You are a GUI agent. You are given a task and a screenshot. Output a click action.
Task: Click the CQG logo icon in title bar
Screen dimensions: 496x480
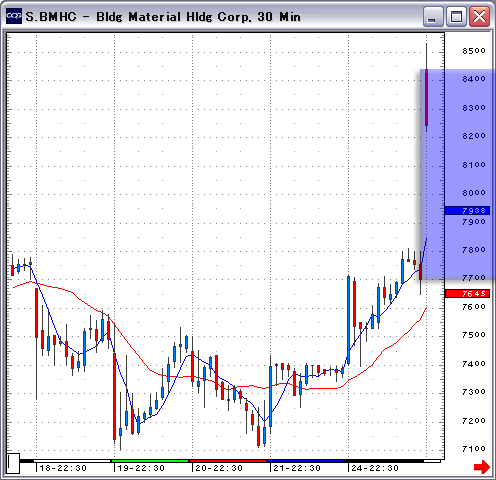coord(14,16)
